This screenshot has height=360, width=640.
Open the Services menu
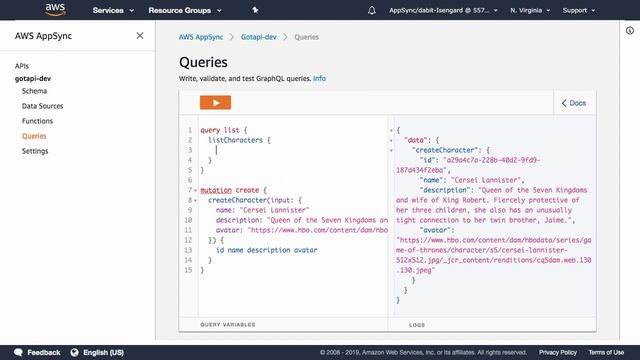(113, 10)
